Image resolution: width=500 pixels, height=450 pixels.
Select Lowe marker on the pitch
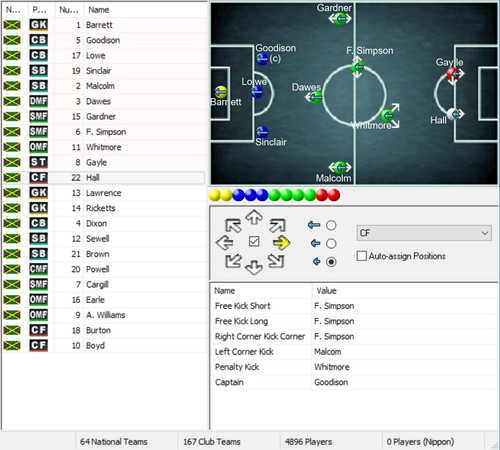(257, 92)
